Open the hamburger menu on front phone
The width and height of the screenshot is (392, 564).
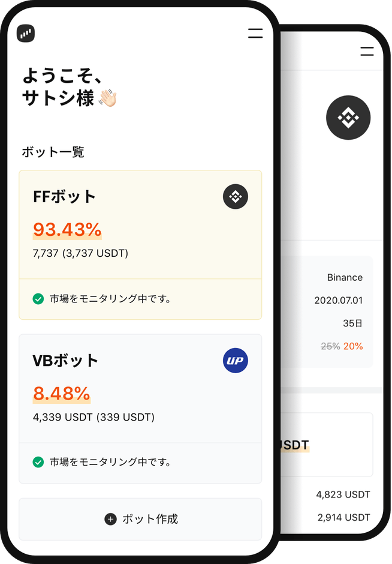click(x=255, y=34)
